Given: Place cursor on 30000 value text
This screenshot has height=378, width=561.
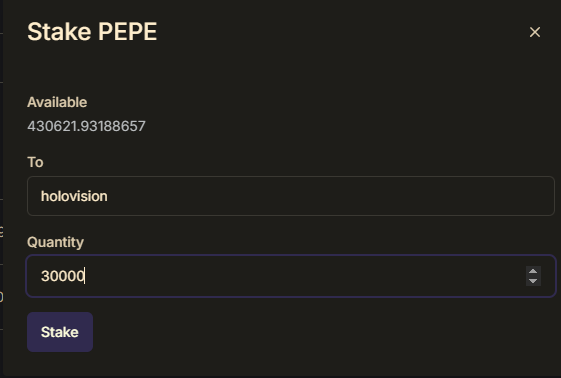Looking at the screenshot, I should [63, 276].
